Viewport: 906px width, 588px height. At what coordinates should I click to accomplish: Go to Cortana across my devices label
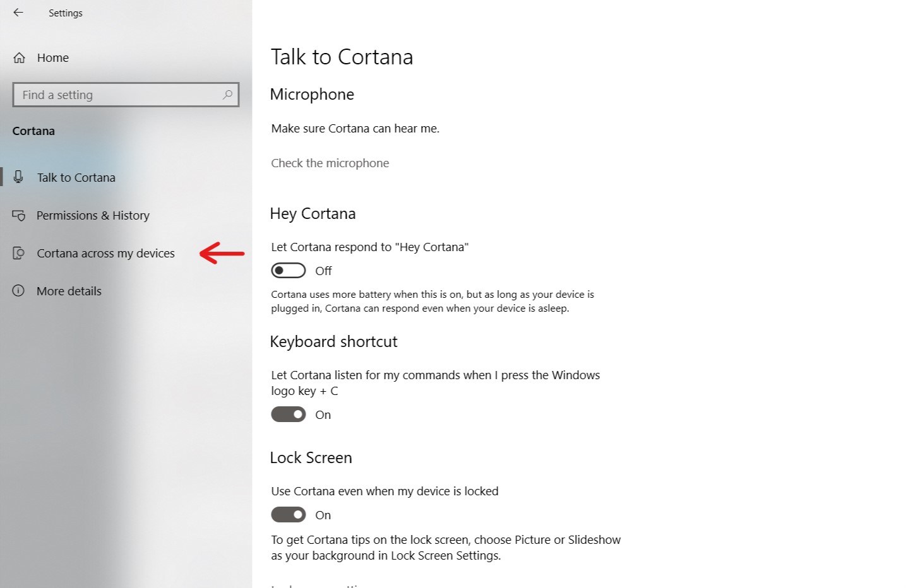pyautogui.click(x=105, y=254)
